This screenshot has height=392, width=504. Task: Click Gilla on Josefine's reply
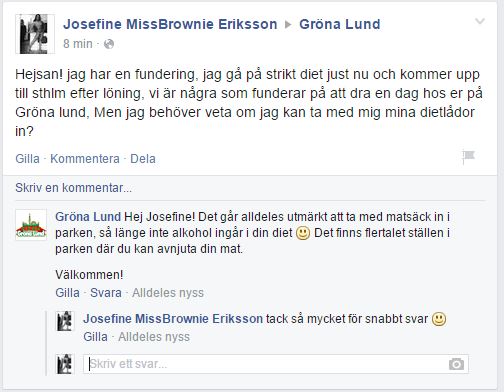click(x=95, y=337)
